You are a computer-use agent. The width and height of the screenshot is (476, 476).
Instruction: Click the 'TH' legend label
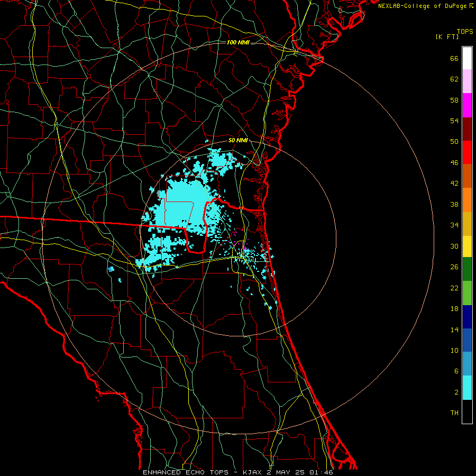454,413
